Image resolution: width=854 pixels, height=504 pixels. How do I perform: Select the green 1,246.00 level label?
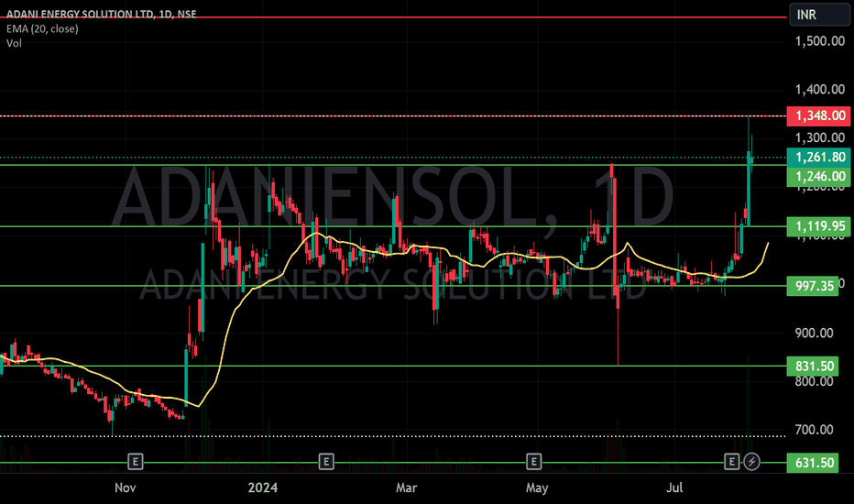coord(818,177)
